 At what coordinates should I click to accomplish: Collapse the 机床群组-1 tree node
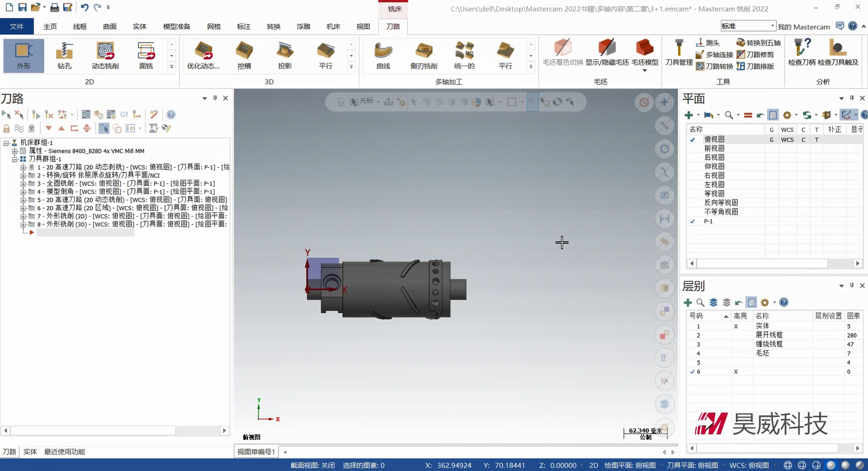click(6, 142)
